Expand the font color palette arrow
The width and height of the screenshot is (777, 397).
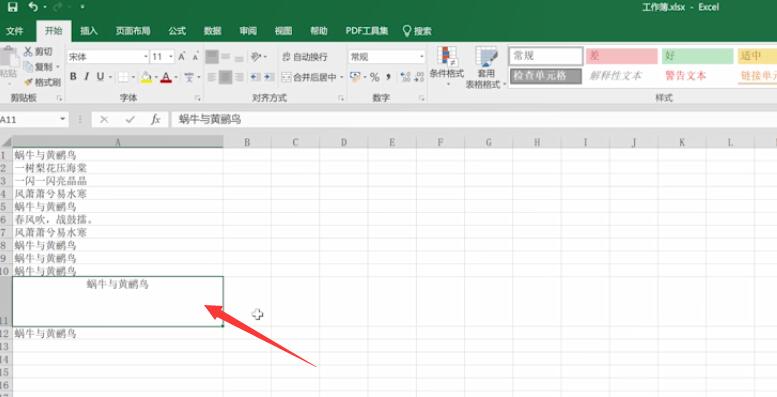(x=176, y=77)
